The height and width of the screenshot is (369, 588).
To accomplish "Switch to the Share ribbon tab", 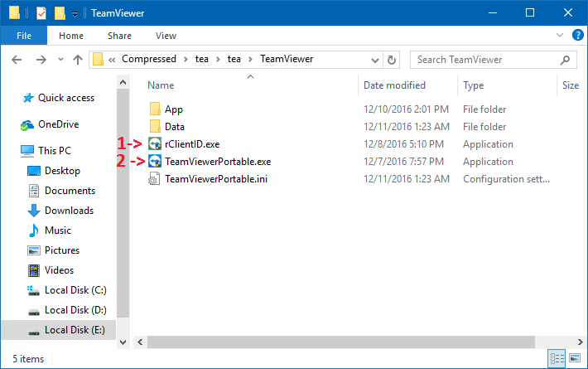I will tap(119, 36).
